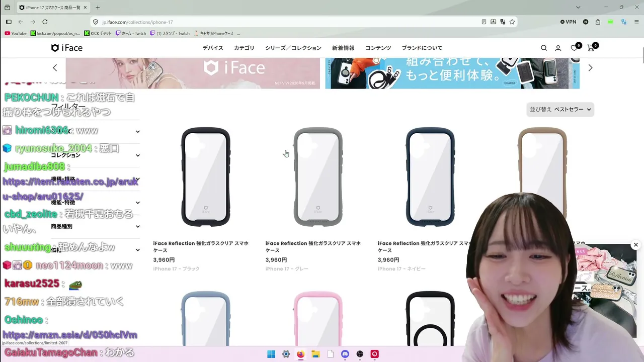Open the 新着情報 menu item

click(343, 48)
